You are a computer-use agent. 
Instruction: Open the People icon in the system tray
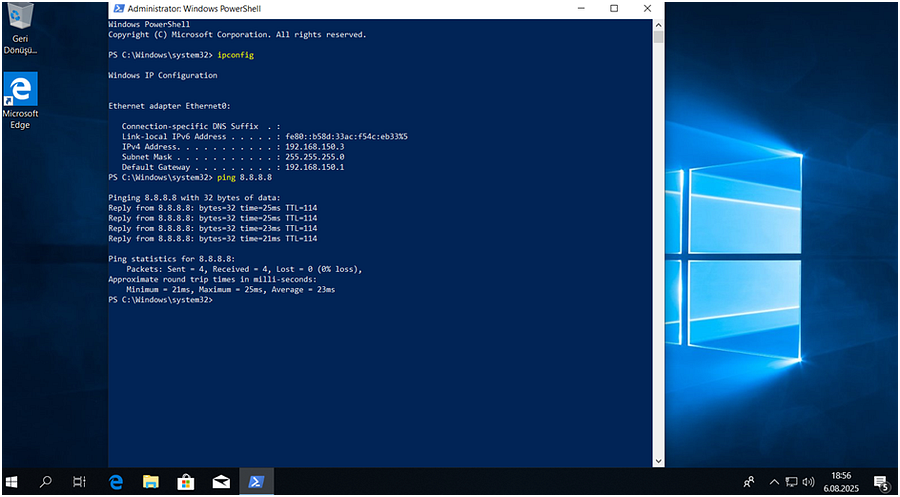pos(749,482)
